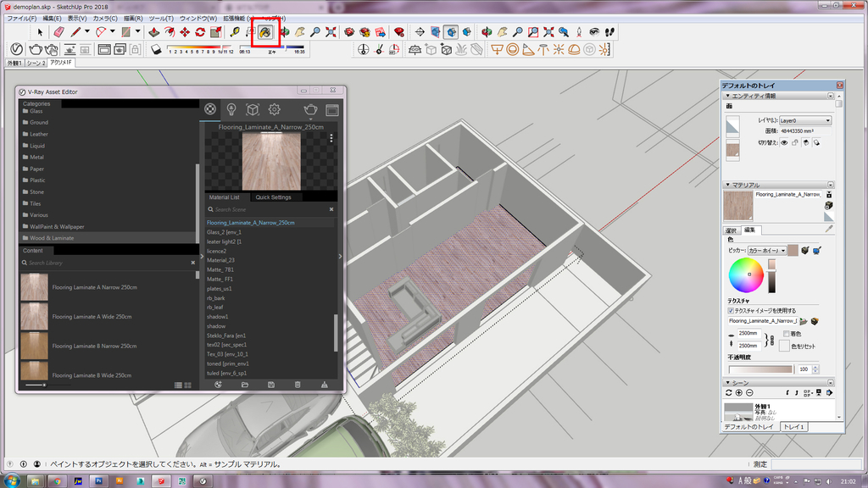Viewport: 868px width, 488px height.
Task: Select the Eraser tool in toolbar
Action: point(58,32)
